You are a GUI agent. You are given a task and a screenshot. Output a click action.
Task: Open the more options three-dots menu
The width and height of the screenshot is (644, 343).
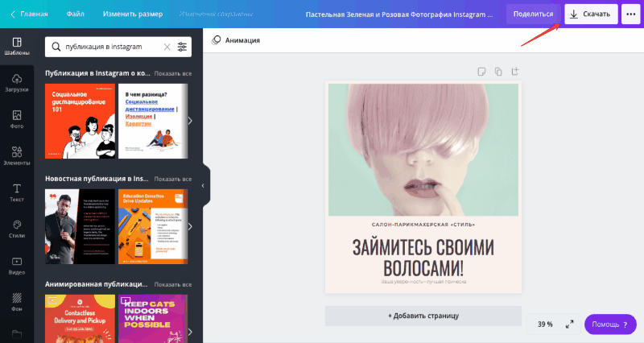point(631,14)
